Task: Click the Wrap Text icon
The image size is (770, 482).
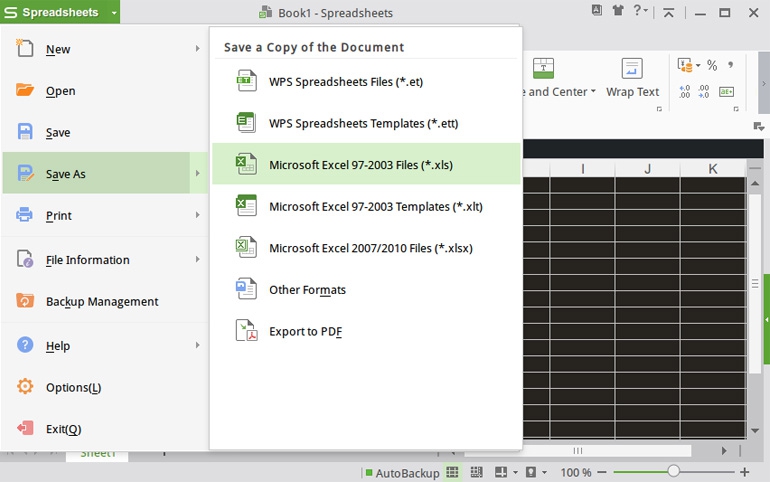Action: pyautogui.click(x=632, y=69)
